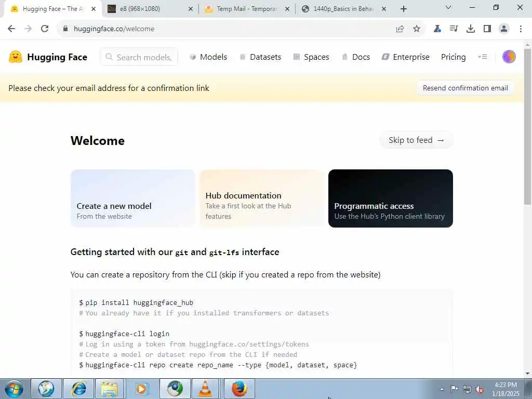Open the Spaces page
This screenshot has height=399, width=532.
pyautogui.click(x=311, y=57)
